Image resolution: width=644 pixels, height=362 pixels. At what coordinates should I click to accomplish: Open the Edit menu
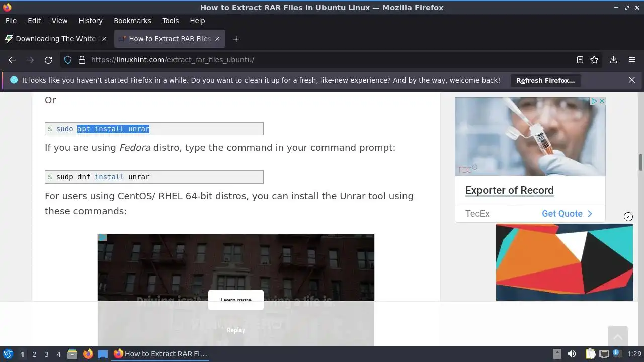point(34,21)
